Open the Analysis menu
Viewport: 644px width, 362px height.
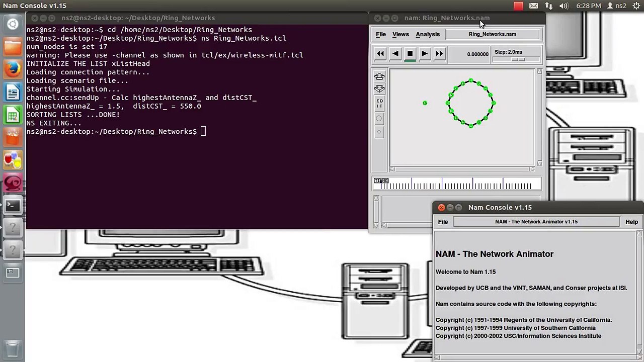pyautogui.click(x=428, y=34)
